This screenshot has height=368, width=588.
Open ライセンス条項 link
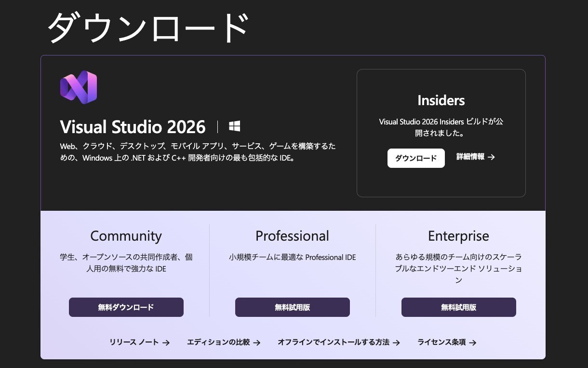coord(447,342)
